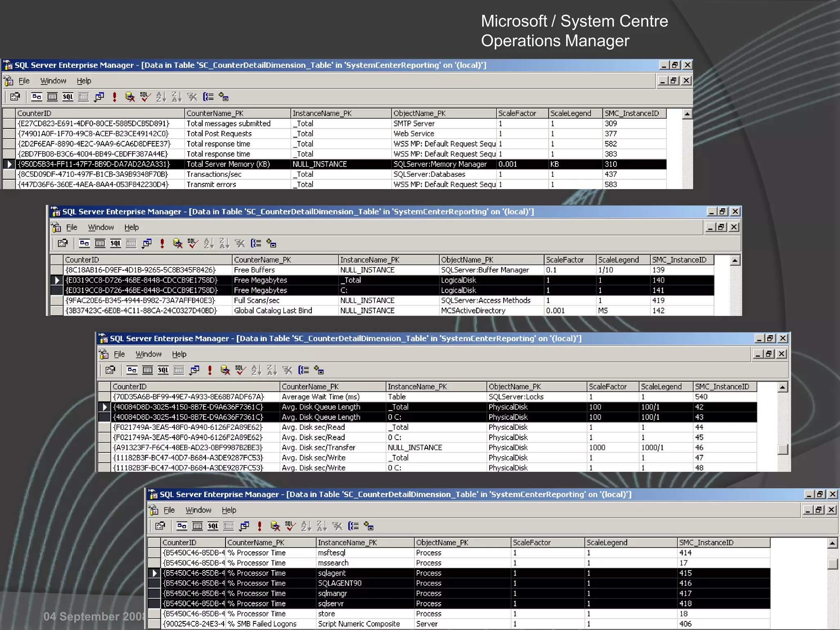Click Run icon in Avg. Disk Queue window
Viewport: 840px width, 630px height.
pos(210,370)
